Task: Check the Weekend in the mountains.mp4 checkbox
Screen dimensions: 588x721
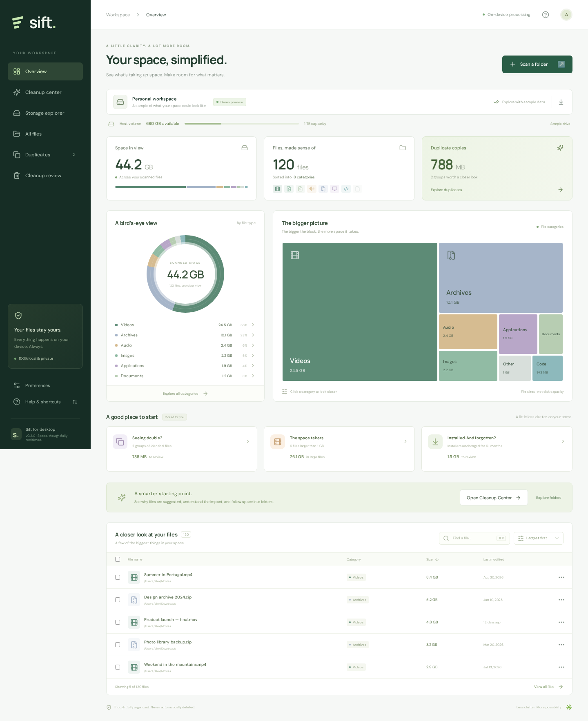Action: 118,667
